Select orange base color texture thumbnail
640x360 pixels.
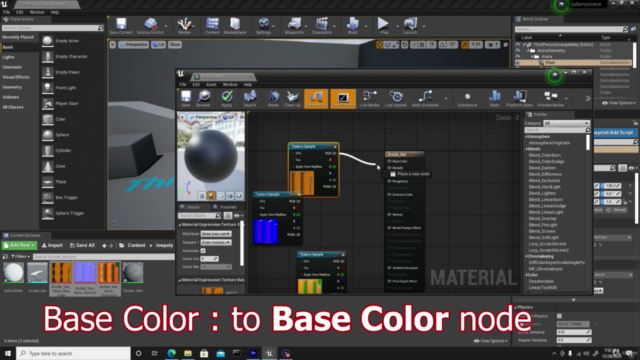pyautogui.click(x=61, y=273)
